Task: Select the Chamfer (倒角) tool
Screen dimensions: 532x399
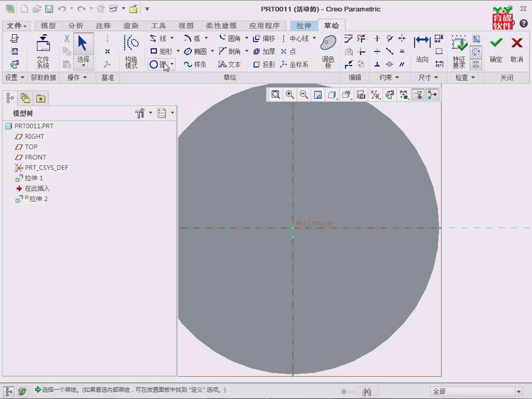Action: [230, 51]
